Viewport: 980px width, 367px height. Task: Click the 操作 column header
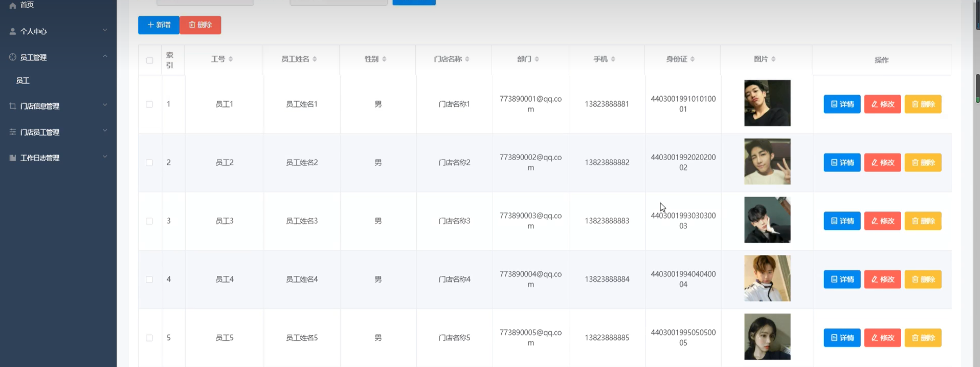881,60
